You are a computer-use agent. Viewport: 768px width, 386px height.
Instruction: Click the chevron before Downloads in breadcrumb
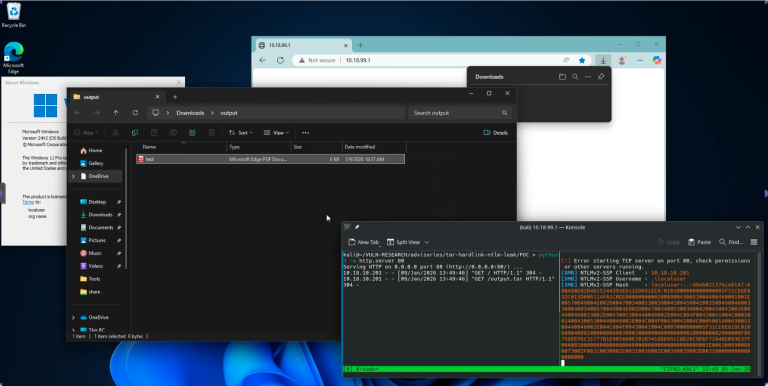[168, 113]
